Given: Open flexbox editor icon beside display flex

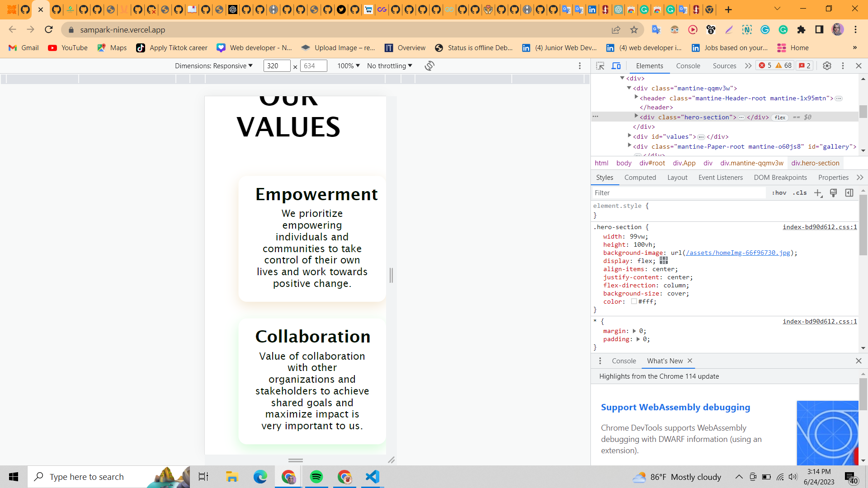Looking at the screenshot, I should 664,261.
